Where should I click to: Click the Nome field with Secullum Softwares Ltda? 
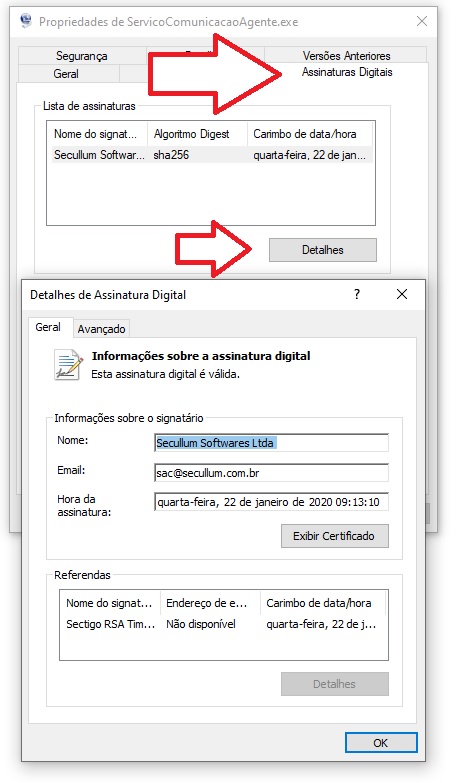pyautogui.click(x=271, y=443)
